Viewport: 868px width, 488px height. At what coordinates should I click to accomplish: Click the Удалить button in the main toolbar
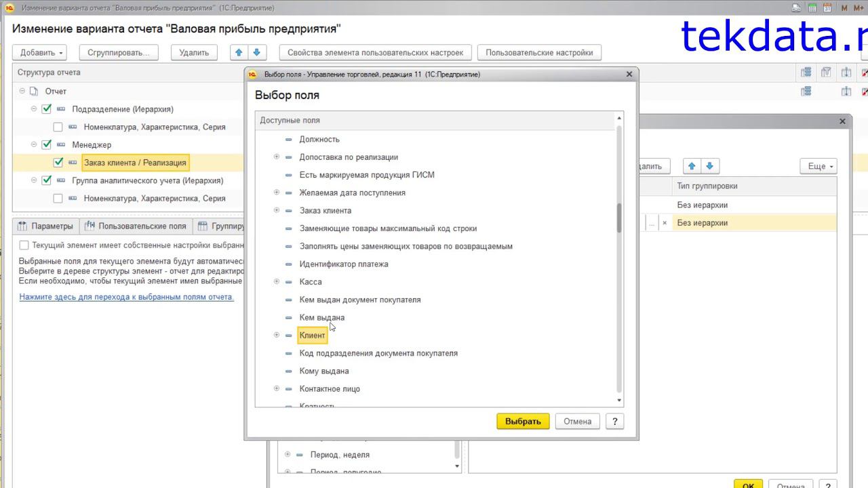(194, 52)
